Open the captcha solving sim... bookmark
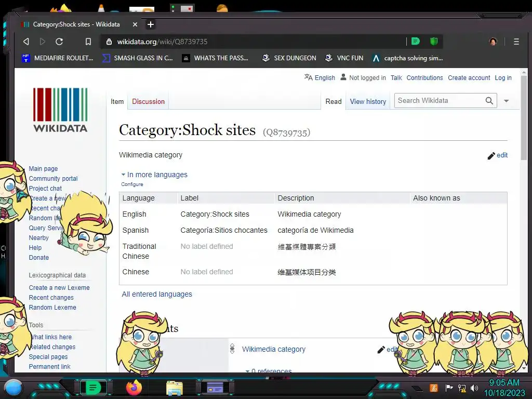 tap(407, 58)
